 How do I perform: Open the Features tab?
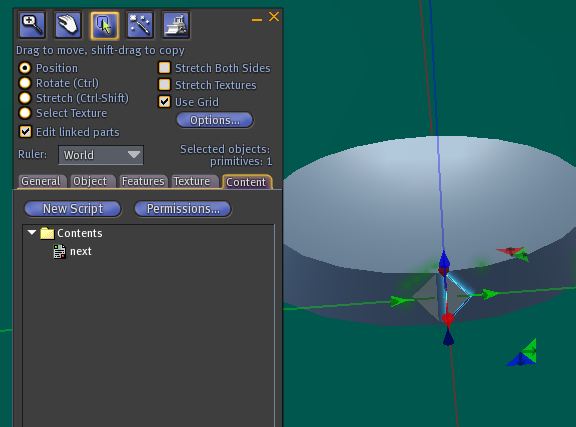(x=143, y=182)
